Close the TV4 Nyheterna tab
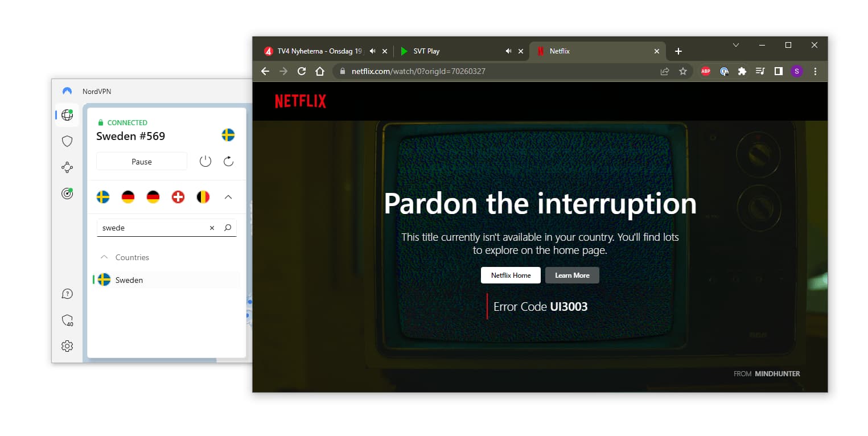The width and height of the screenshot is (868, 436). point(385,51)
